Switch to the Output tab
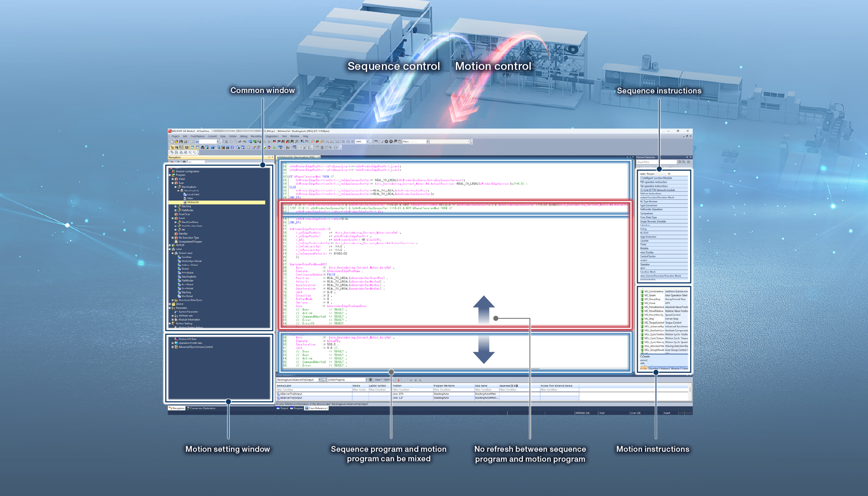 [283, 408]
